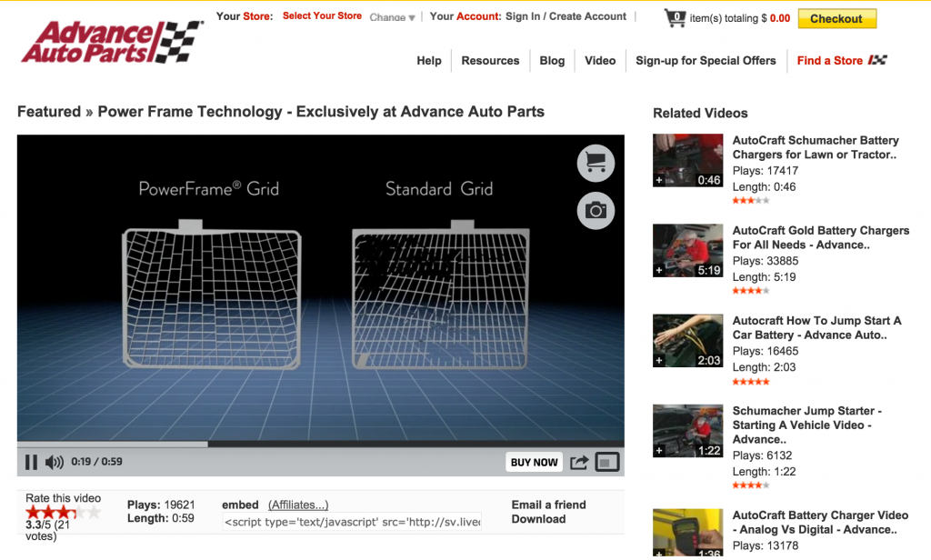This screenshot has width=931, height=560.
Task: Open Schumacher Battery Chargers video thumbnail
Action: tap(687, 160)
